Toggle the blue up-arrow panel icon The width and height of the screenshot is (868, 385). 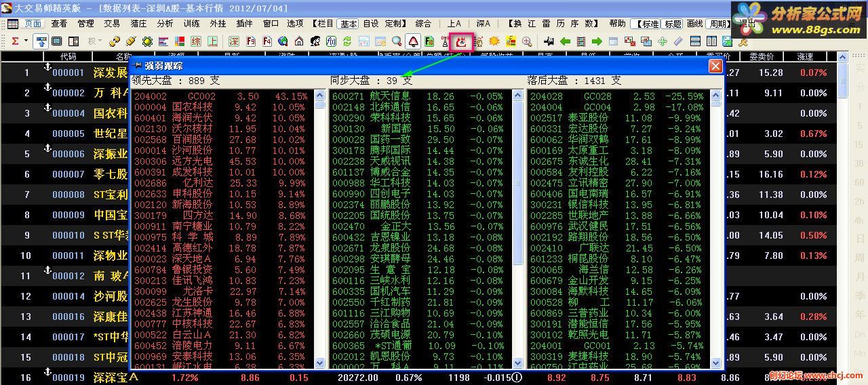pyautogui.click(x=41, y=41)
